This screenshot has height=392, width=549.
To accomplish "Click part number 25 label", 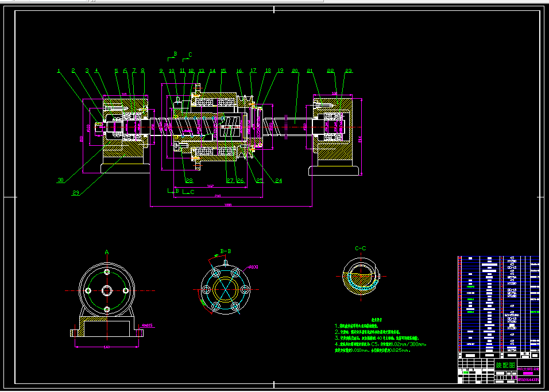I will (x=260, y=181).
